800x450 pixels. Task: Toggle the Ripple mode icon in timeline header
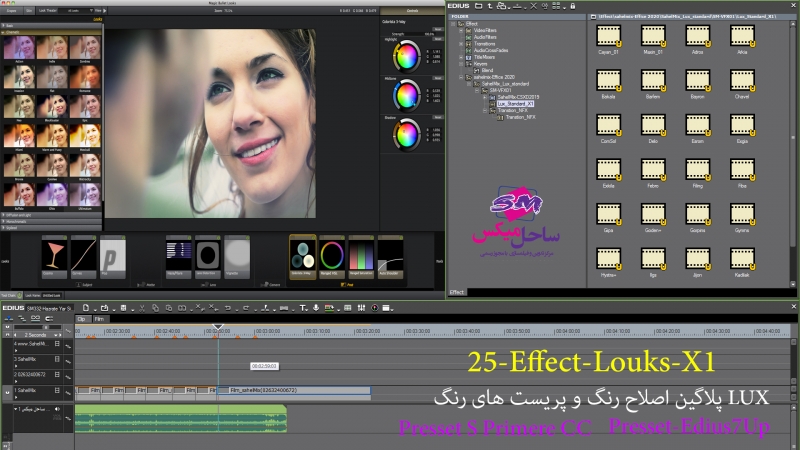(x=22, y=318)
